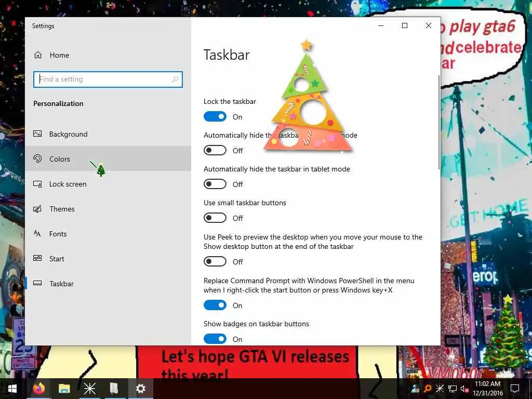Launch Firefox from the taskbar

pos(38,389)
